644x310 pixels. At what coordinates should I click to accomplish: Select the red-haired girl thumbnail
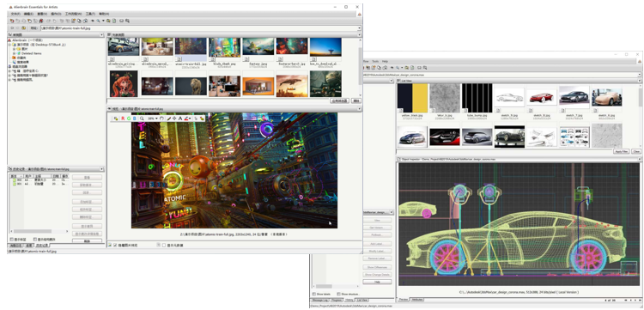coord(124,83)
